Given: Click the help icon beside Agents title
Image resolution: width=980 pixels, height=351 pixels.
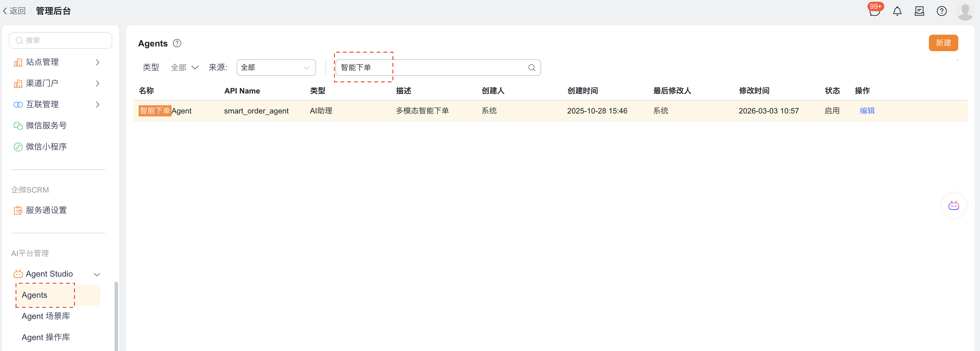Looking at the screenshot, I should 177,44.
